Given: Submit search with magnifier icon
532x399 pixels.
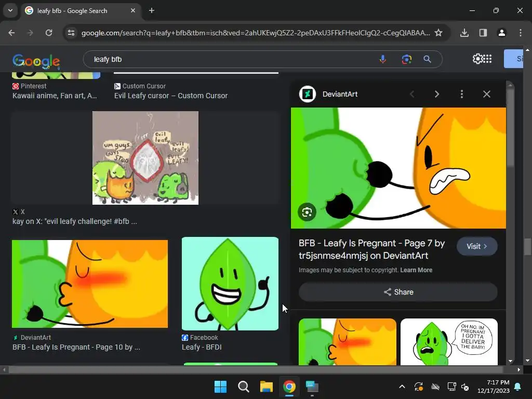Looking at the screenshot, I should (428, 59).
